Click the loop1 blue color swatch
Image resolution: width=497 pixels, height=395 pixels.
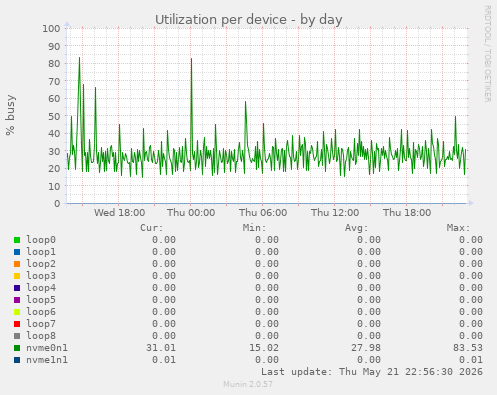click(x=17, y=252)
